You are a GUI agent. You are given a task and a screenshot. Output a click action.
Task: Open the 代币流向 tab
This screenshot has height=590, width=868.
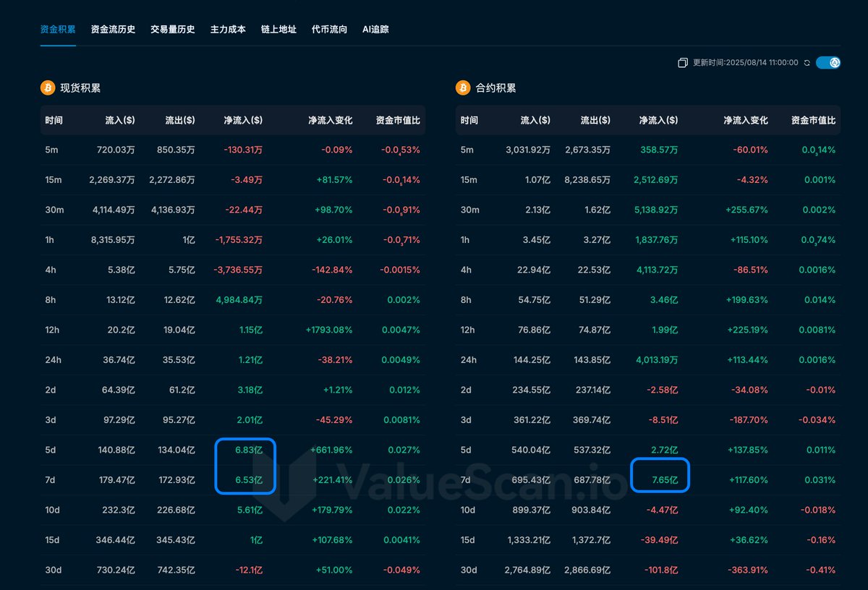click(x=329, y=30)
